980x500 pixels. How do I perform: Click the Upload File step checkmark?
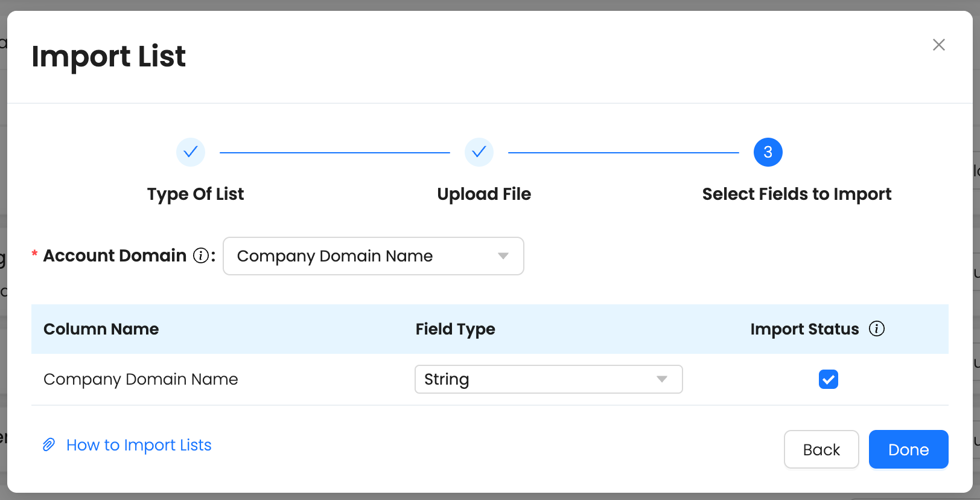click(x=479, y=152)
